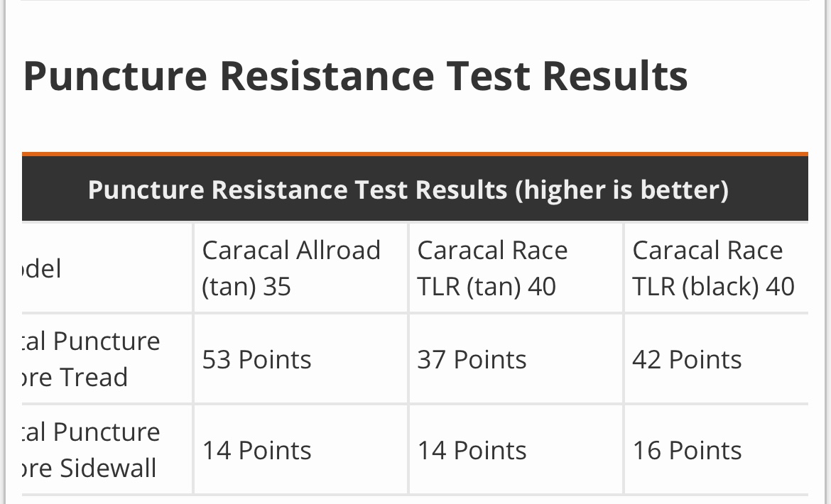This screenshot has width=831, height=504.
Task: Click the orange accent line above the table
Action: click(415, 153)
